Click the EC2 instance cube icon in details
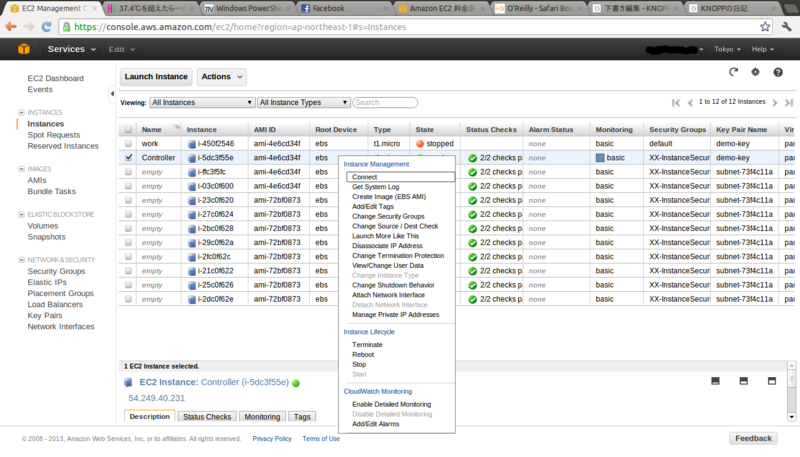The width and height of the screenshot is (800, 457). (x=128, y=382)
